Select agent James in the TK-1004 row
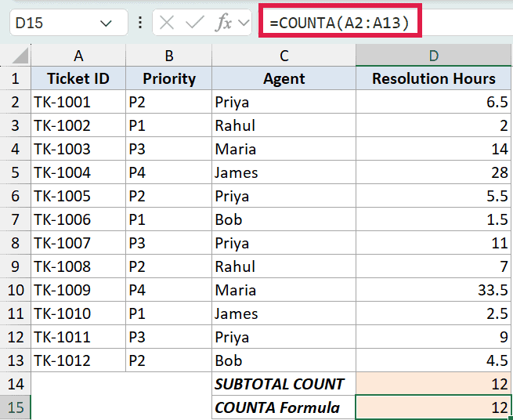 [x=284, y=172]
